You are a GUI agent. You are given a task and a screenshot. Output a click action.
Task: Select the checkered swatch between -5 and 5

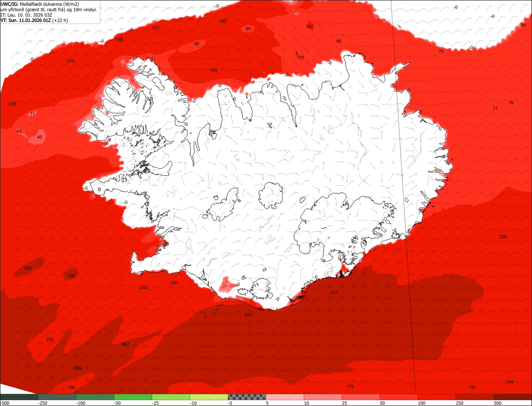247,397
